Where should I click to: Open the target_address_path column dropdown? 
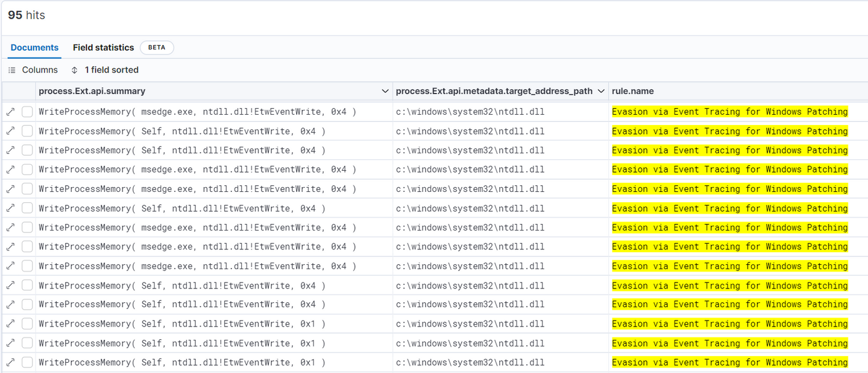tap(600, 91)
